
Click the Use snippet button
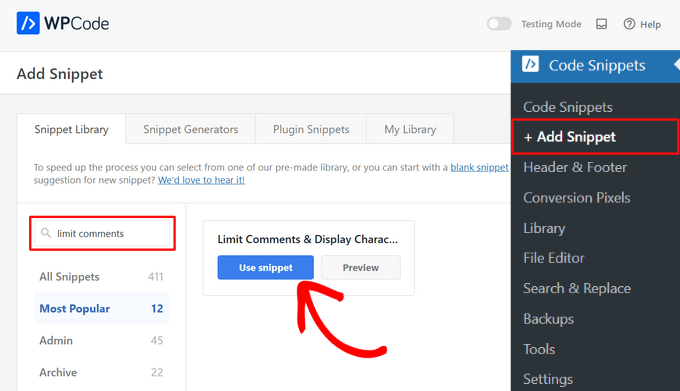(265, 267)
